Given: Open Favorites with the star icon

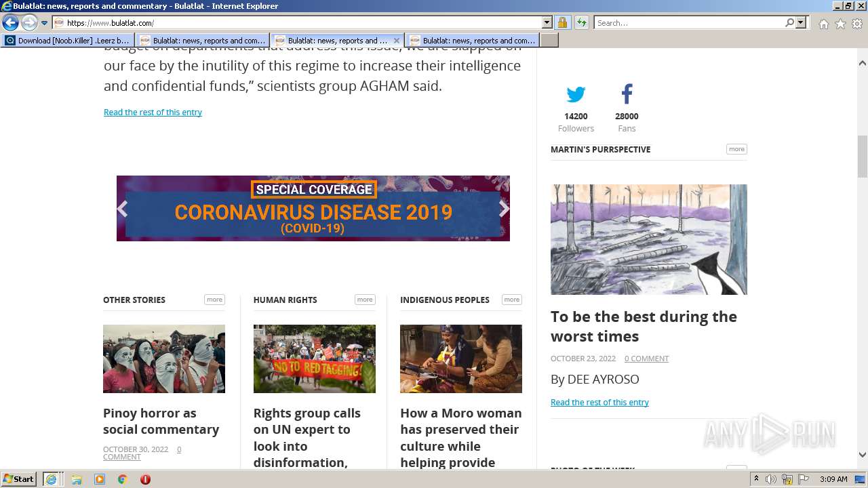Looking at the screenshot, I should [x=840, y=24].
